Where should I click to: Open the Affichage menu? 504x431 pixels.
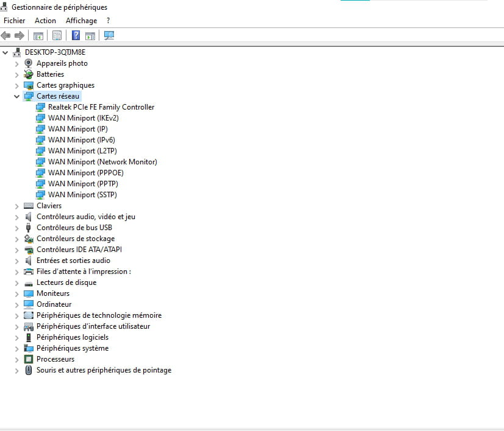click(x=81, y=21)
